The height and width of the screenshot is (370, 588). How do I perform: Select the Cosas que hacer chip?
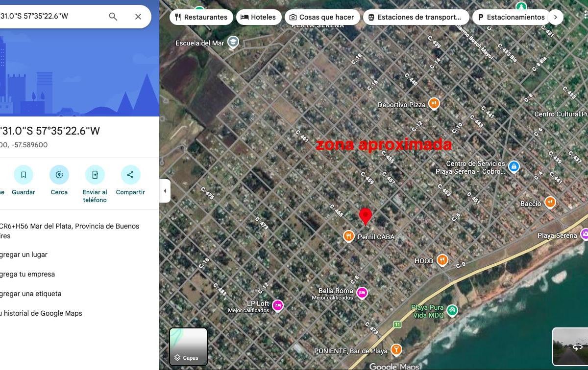point(322,17)
